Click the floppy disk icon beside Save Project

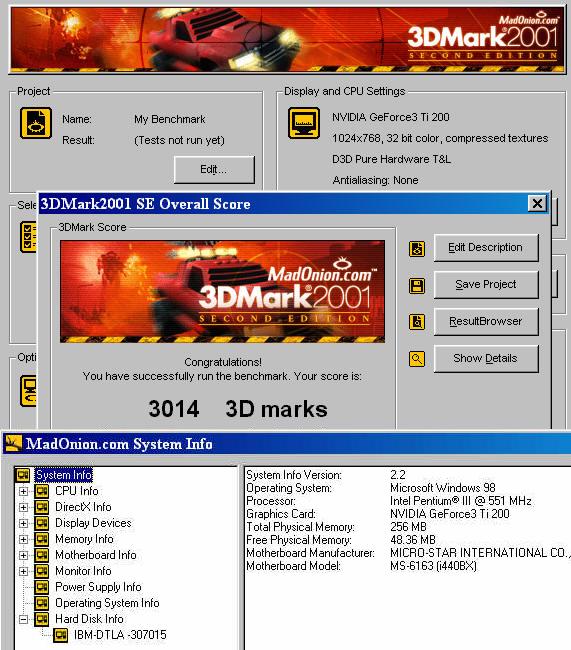coord(417,286)
